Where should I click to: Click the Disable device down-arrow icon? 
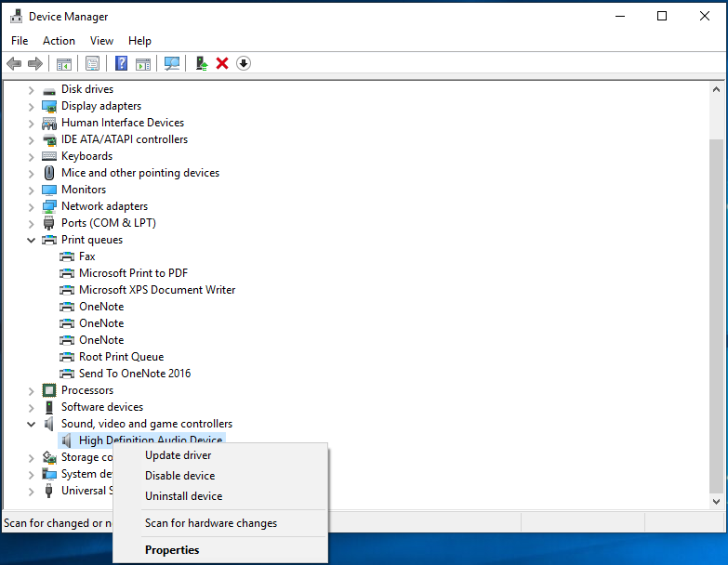(x=244, y=63)
